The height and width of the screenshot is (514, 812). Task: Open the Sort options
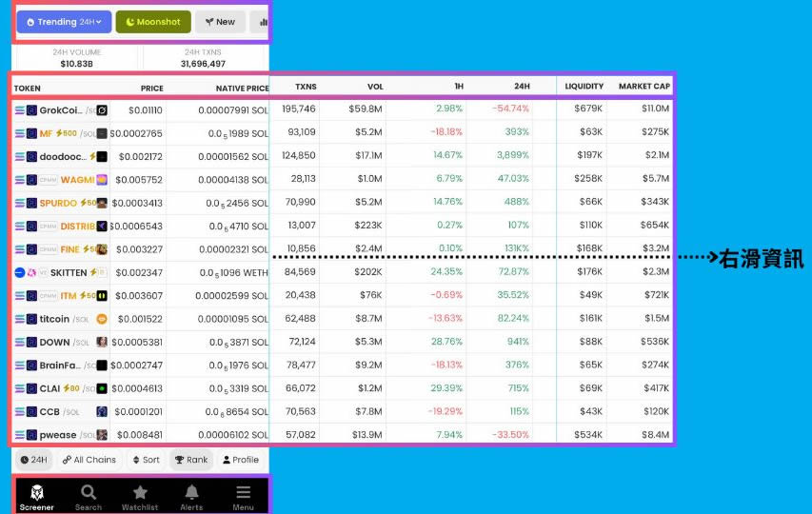(146, 460)
